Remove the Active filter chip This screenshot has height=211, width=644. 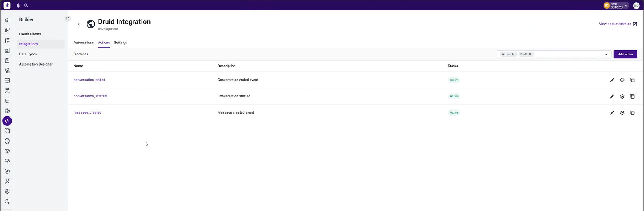513,54
